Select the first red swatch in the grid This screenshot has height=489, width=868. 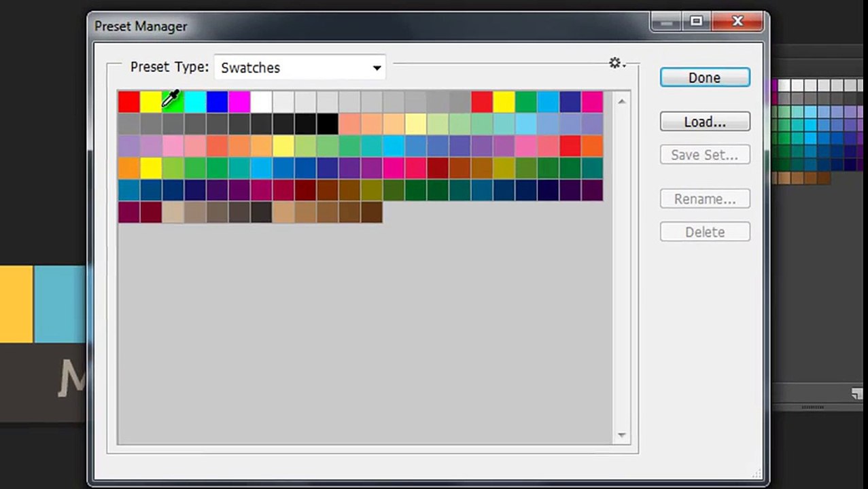tap(128, 102)
